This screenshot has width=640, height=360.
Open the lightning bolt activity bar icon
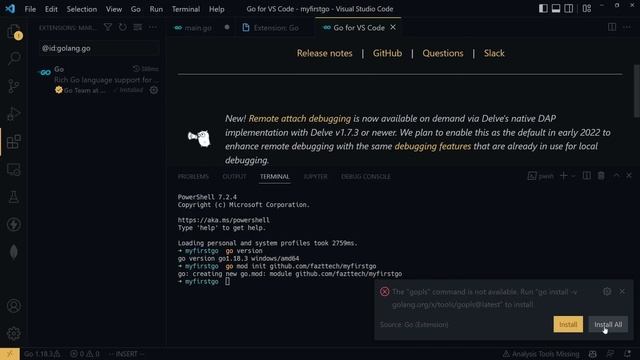[x=14, y=224]
